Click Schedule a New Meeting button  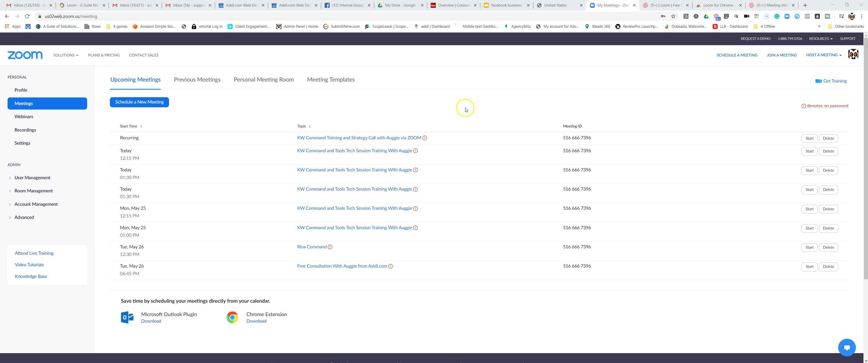(139, 102)
